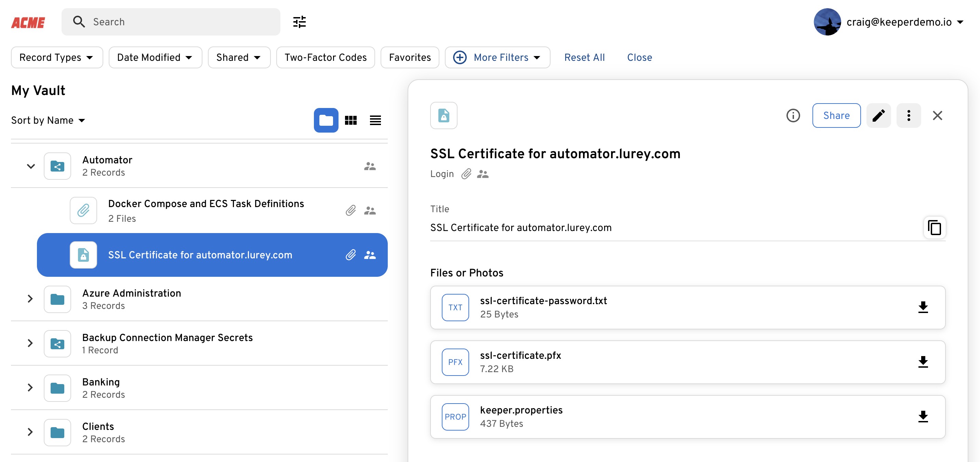Open the three-dot more options menu

point(908,116)
